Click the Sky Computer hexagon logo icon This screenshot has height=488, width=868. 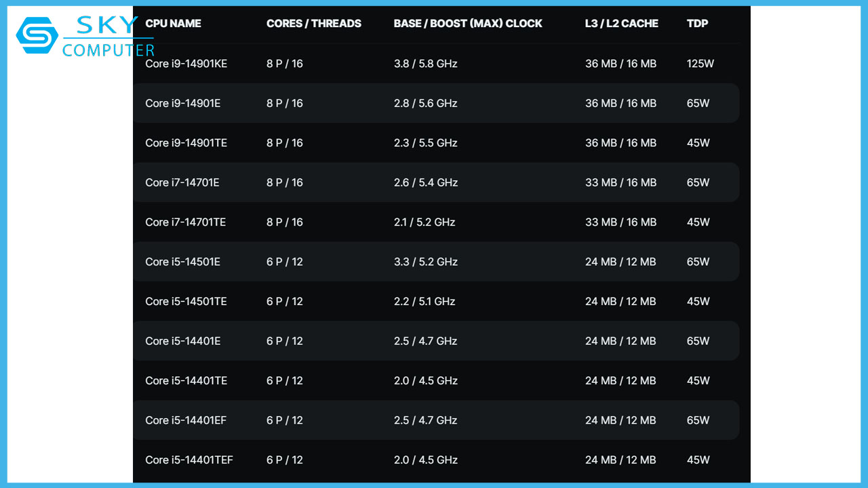[x=37, y=35]
